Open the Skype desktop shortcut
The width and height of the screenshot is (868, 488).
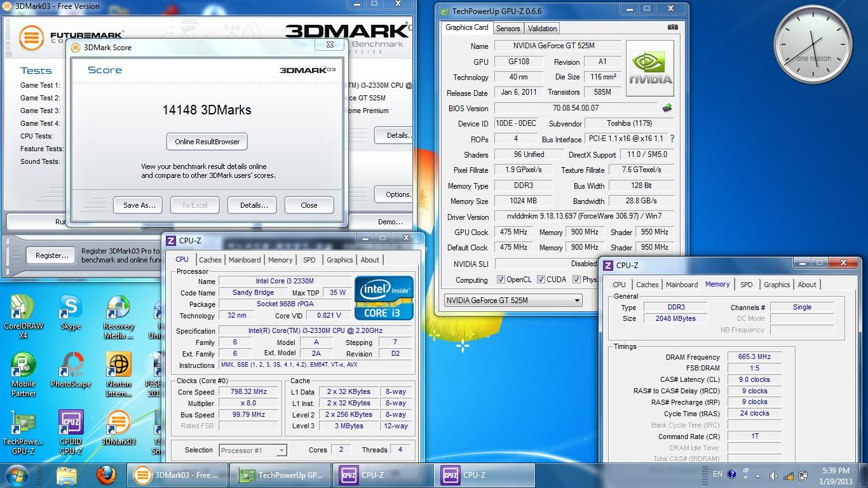coord(71,313)
